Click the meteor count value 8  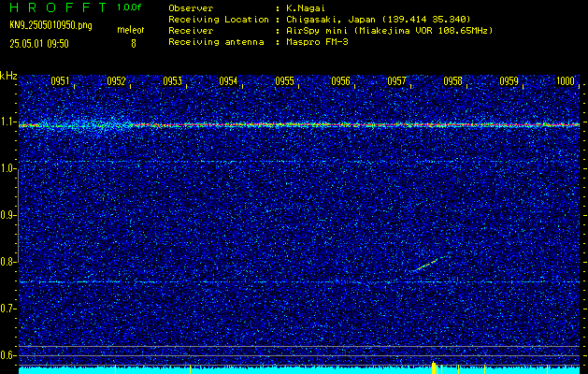click(x=133, y=44)
